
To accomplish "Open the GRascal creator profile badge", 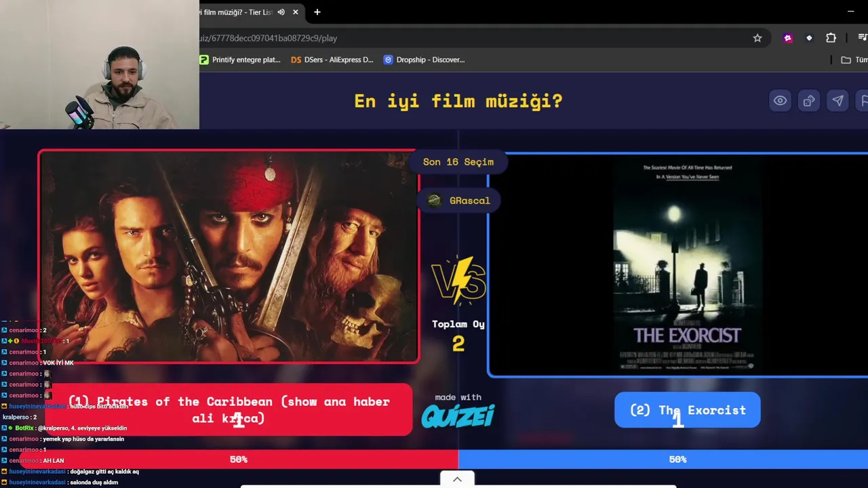I will 459,201.
